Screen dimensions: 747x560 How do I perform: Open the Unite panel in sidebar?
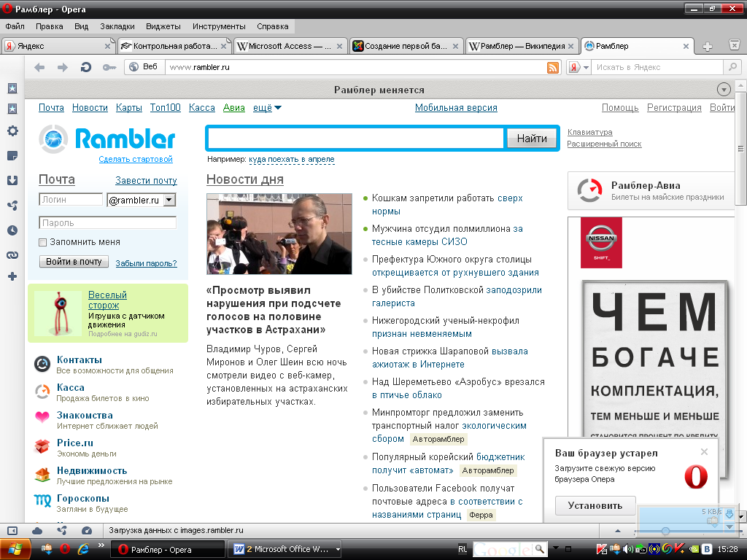point(12,205)
